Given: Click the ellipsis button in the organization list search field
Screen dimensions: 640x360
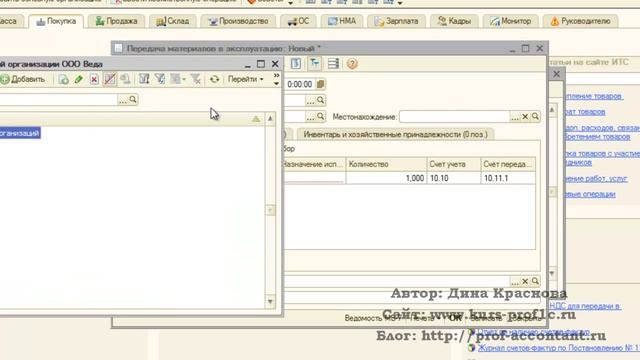Looking at the screenshot, I should point(122,100).
